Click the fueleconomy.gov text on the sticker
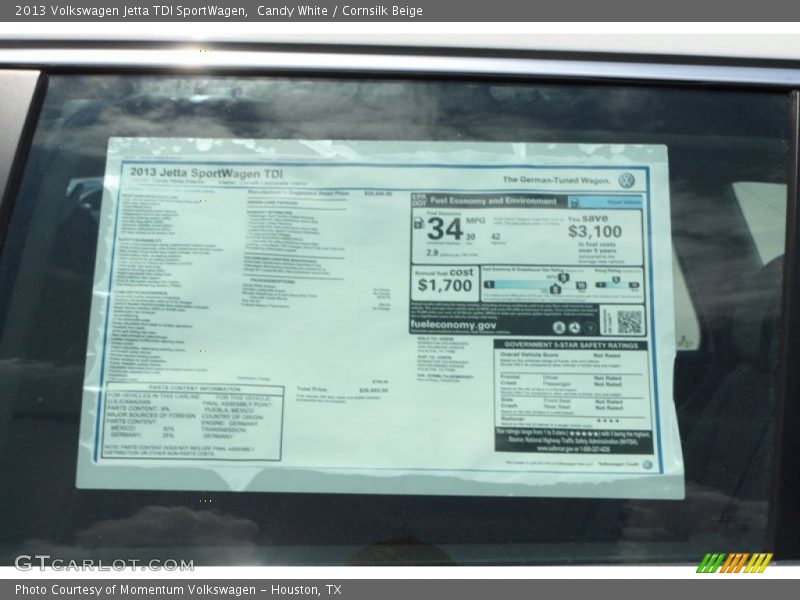800x600 pixels. tap(453, 326)
